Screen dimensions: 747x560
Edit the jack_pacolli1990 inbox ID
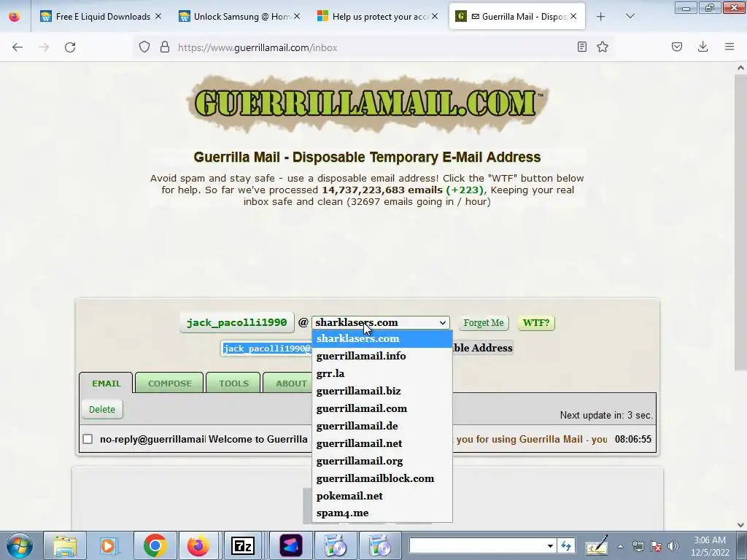tap(237, 323)
